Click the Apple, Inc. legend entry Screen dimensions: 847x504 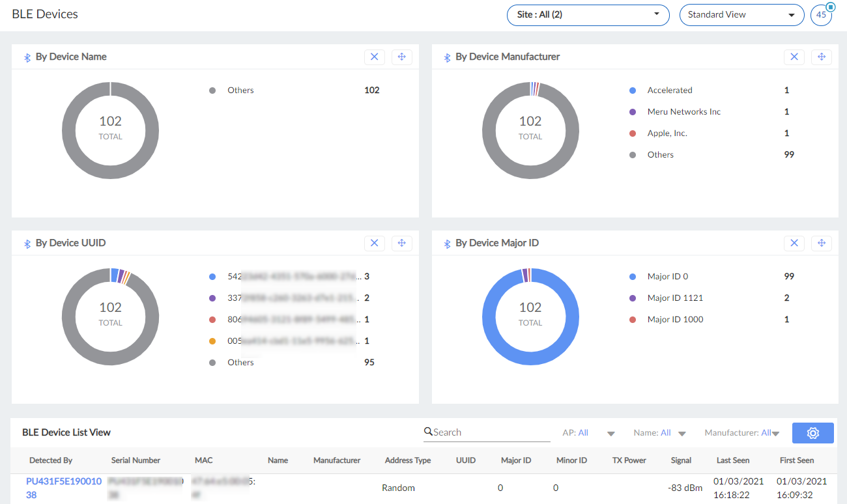[x=667, y=133]
